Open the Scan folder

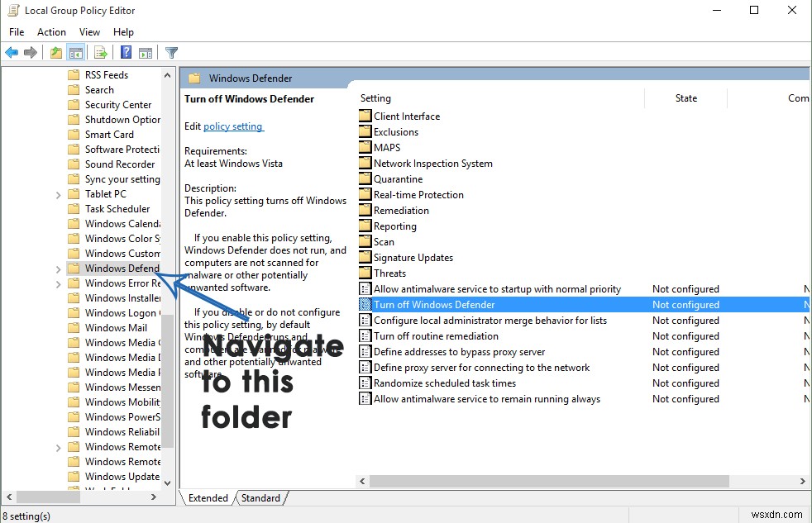click(x=377, y=241)
